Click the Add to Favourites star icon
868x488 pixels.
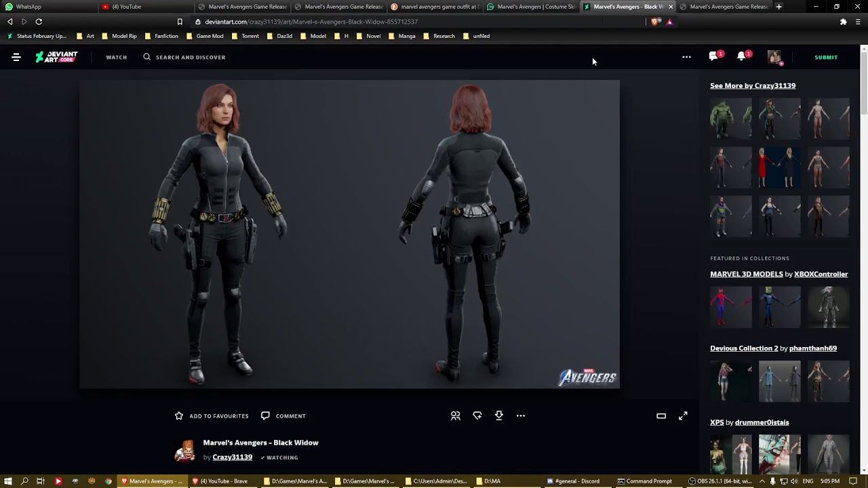click(x=179, y=415)
